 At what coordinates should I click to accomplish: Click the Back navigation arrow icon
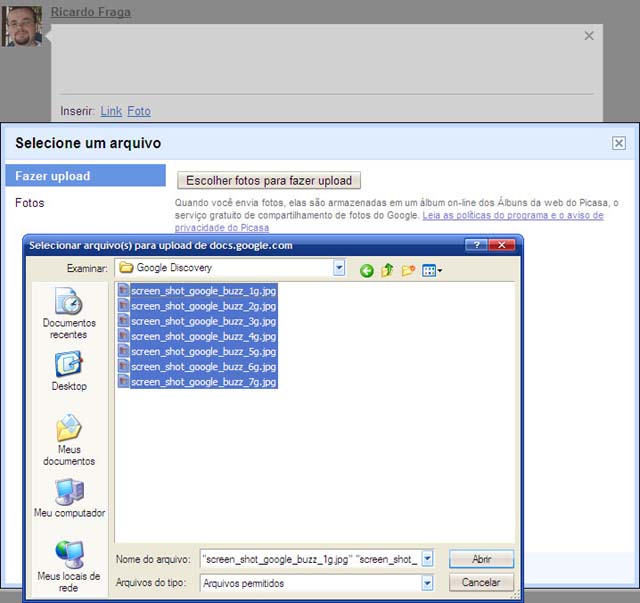coord(366,270)
